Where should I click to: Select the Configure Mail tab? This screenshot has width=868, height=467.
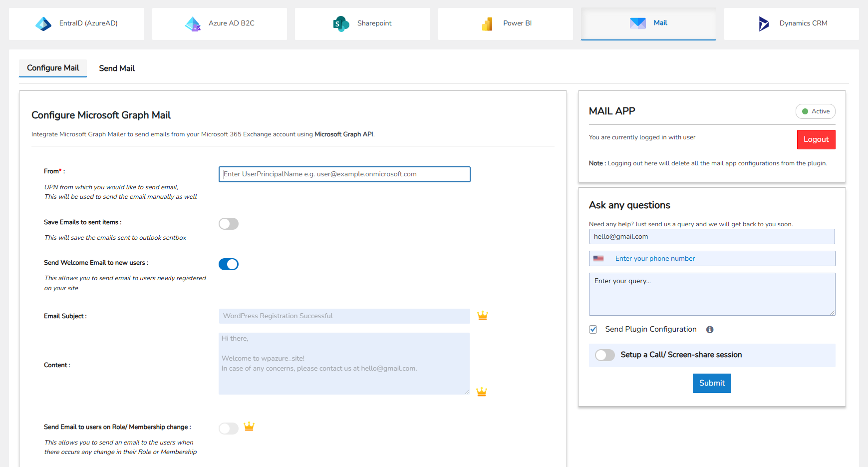(x=52, y=68)
